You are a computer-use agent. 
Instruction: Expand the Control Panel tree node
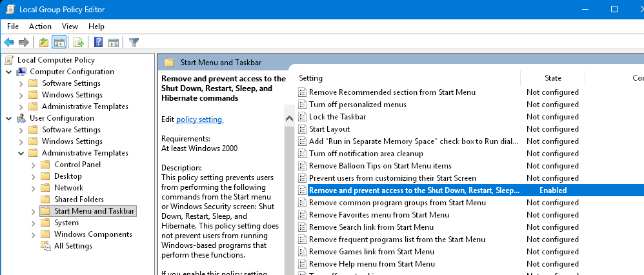[33, 165]
